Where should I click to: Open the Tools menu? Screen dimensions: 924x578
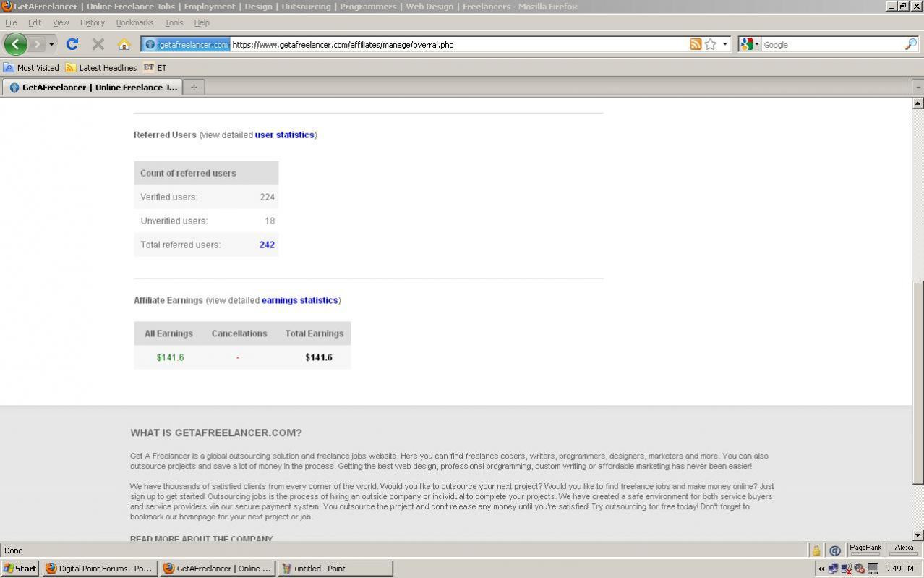click(x=174, y=22)
